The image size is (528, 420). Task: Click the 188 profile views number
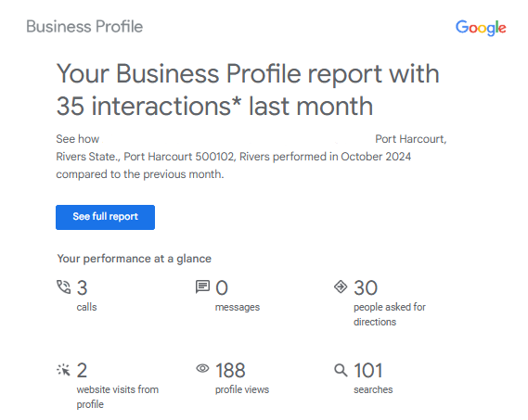point(230,370)
